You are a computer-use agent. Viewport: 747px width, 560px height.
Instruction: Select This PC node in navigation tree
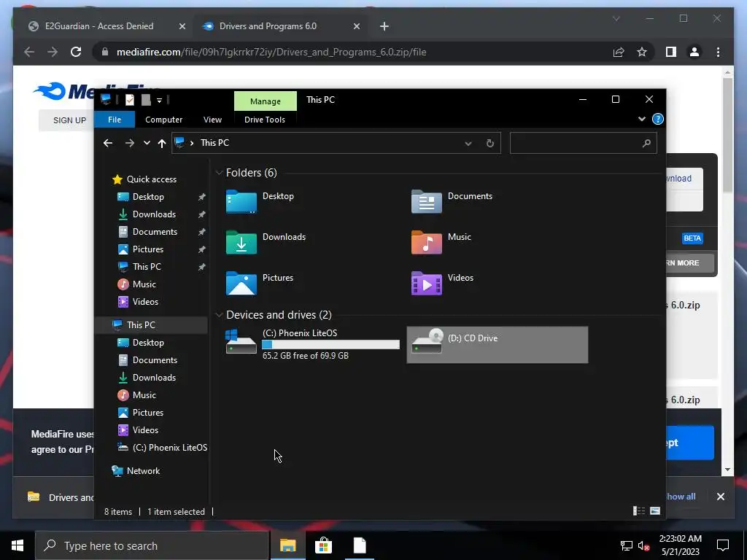point(141,324)
